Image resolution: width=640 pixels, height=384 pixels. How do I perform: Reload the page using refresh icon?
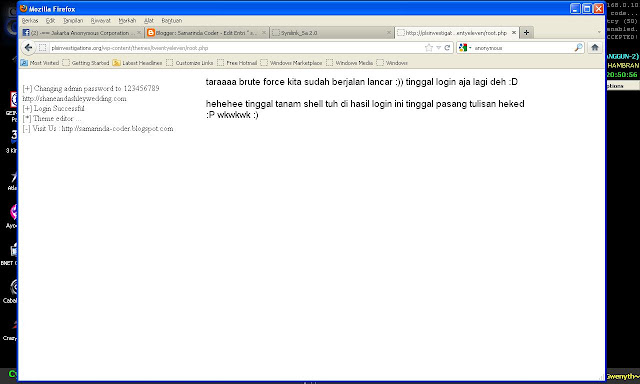pyautogui.click(x=447, y=48)
